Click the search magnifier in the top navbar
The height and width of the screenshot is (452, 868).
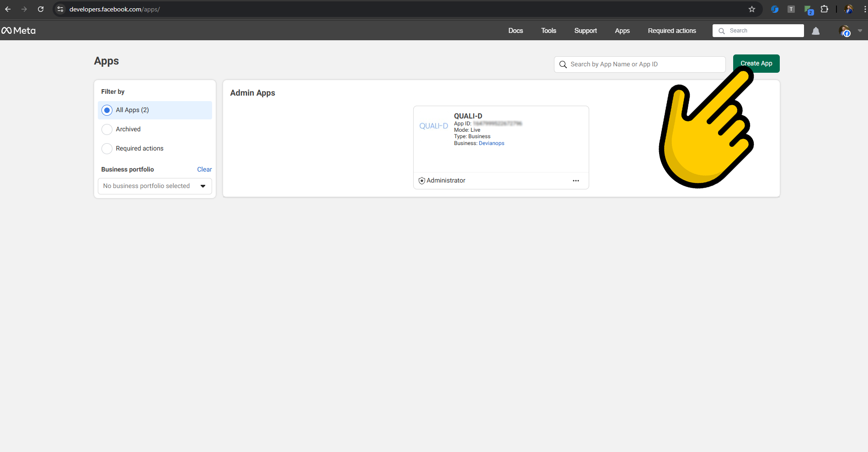point(722,31)
